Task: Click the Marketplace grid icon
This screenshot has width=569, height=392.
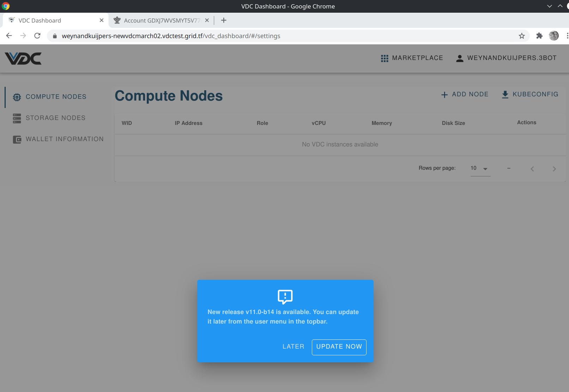Action: click(385, 58)
